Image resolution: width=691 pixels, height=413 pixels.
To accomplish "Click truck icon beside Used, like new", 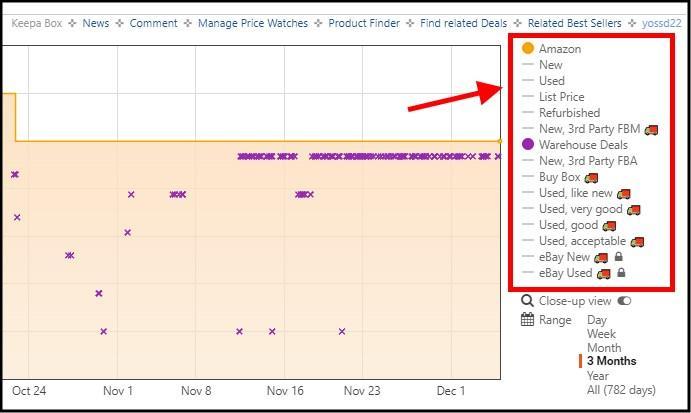I will pos(624,193).
